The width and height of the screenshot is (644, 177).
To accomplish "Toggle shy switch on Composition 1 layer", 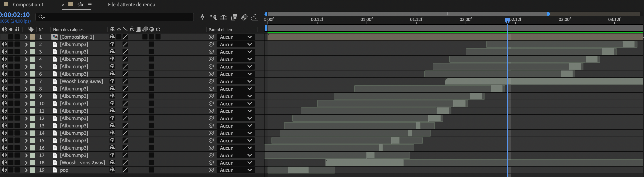I will (x=112, y=37).
